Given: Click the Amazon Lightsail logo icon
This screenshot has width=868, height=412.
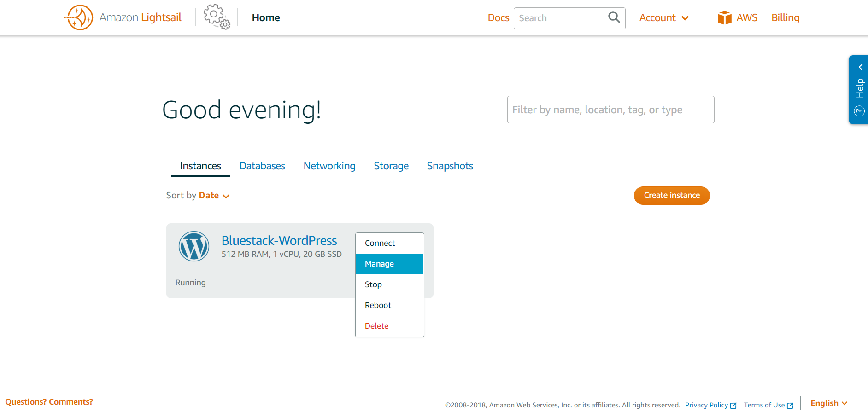Looking at the screenshot, I should click(x=79, y=17).
